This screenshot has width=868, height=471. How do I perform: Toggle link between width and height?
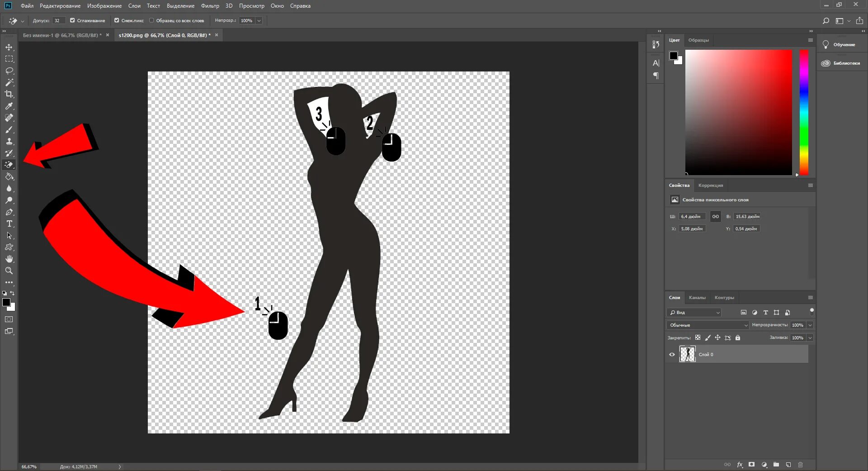[x=716, y=217]
